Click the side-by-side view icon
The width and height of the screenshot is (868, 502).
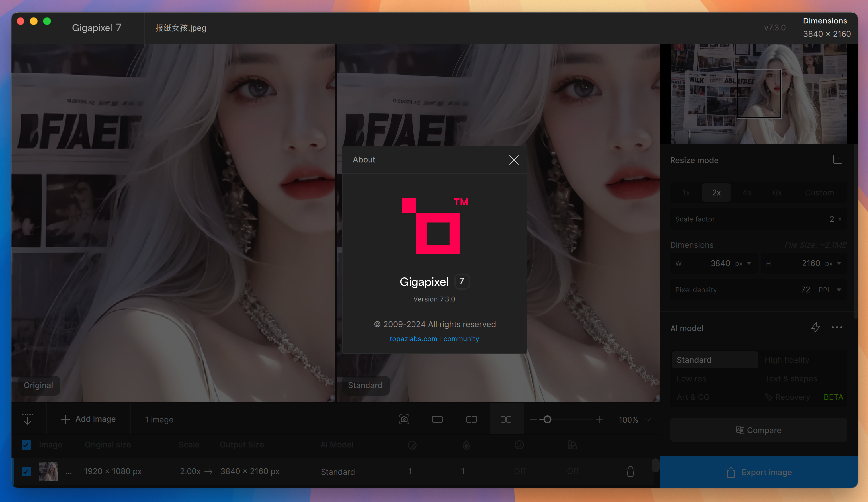pyautogui.click(x=506, y=420)
